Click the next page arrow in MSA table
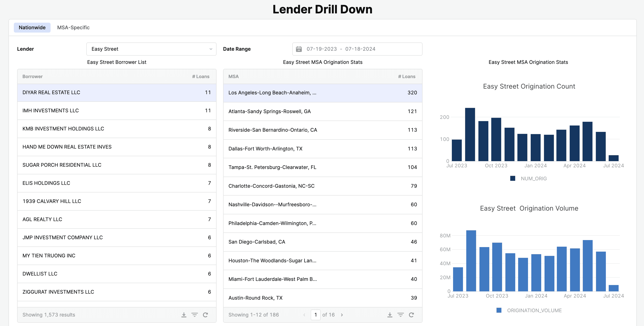Image resolution: width=644 pixels, height=326 pixels. [342, 315]
